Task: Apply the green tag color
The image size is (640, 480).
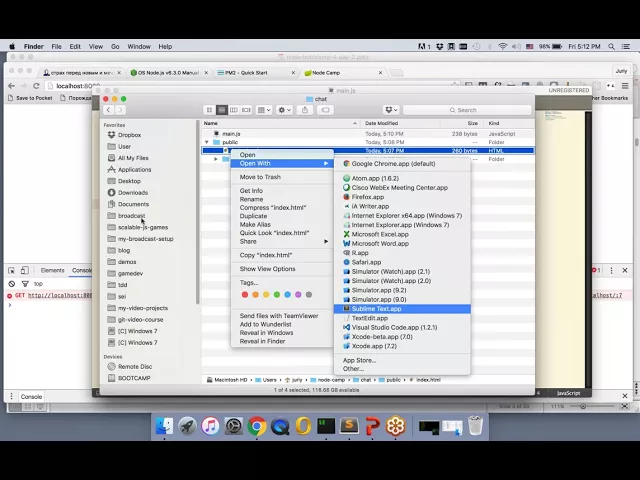Action: [x=277, y=295]
